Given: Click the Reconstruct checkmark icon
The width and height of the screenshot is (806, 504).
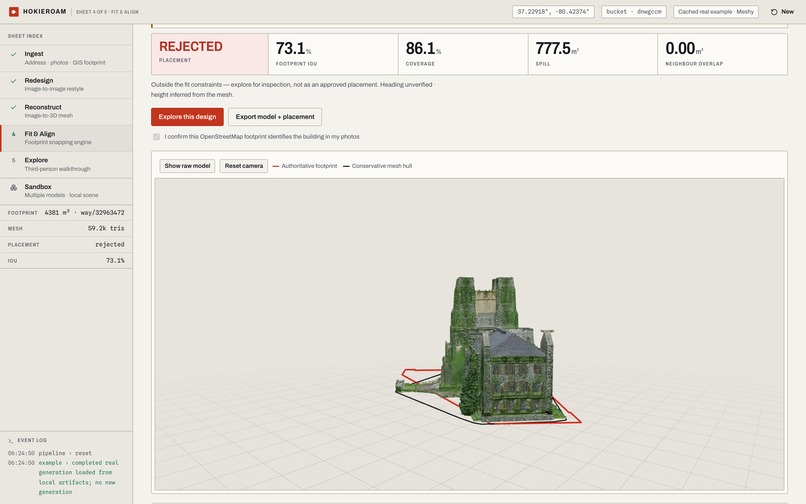Looking at the screenshot, I should (x=13, y=107).
